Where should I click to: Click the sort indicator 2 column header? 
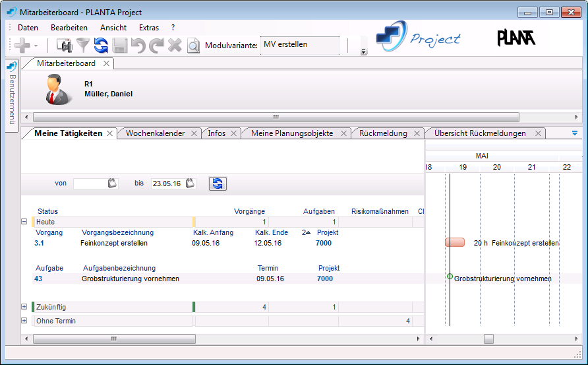306,232
